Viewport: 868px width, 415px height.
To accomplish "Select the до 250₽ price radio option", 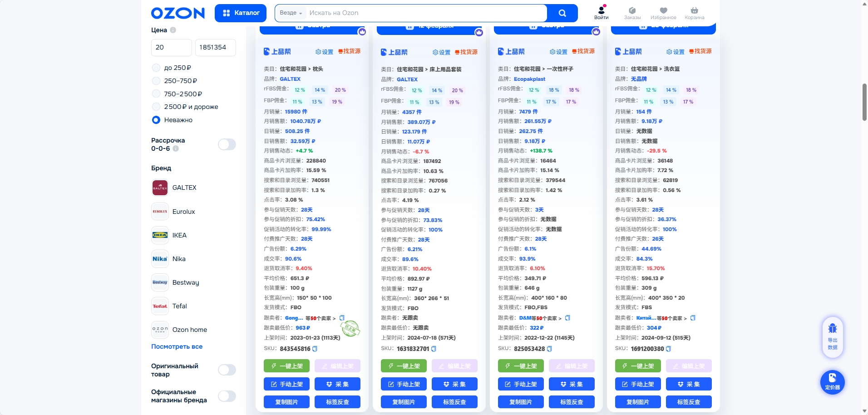I will 156,68.
